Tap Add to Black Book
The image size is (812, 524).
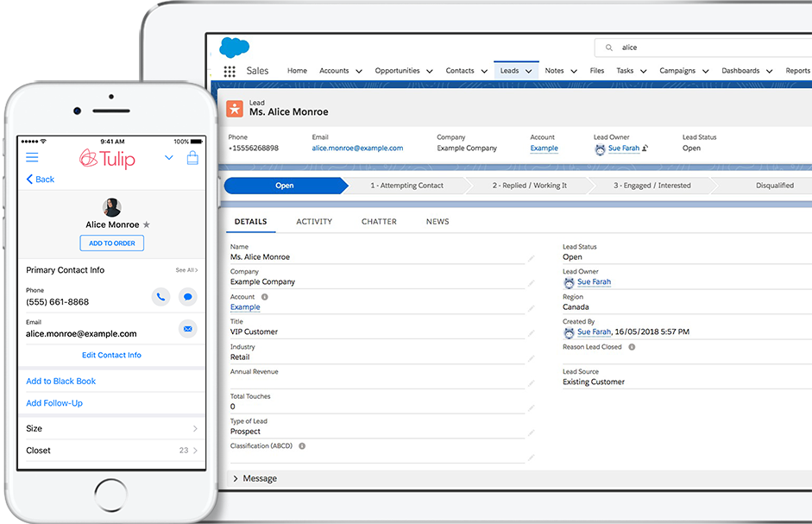(x=61, y=381)
